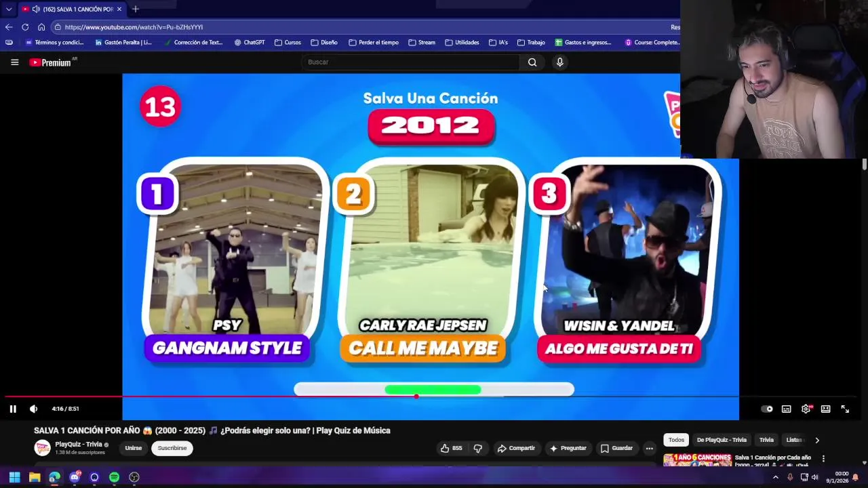Open the taskbar volume speaker icon
Screen dimensions: 868x488
tap(815, 477)
